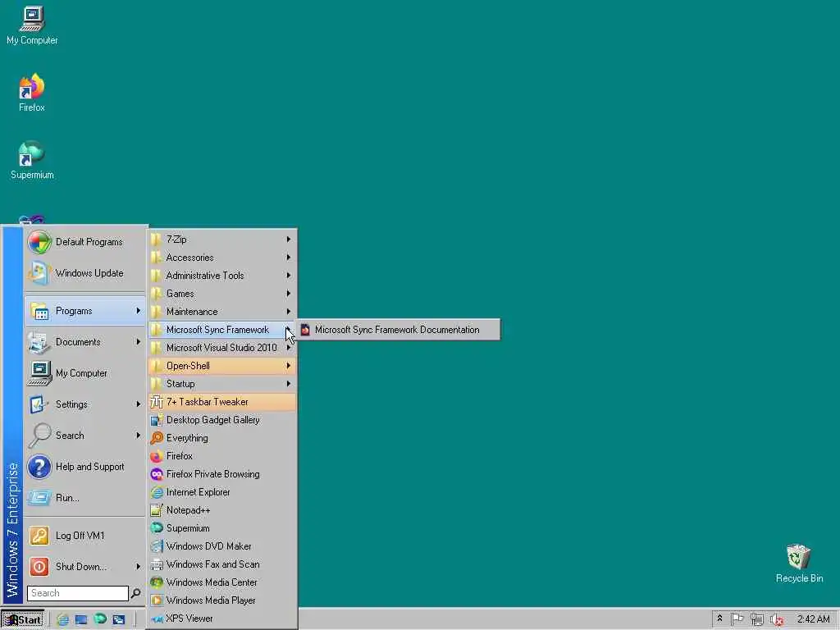Open Notepad++ from Programs list
Image resolution: width=840 pixels, height=630 pixels.
click(x=222, y=510)
